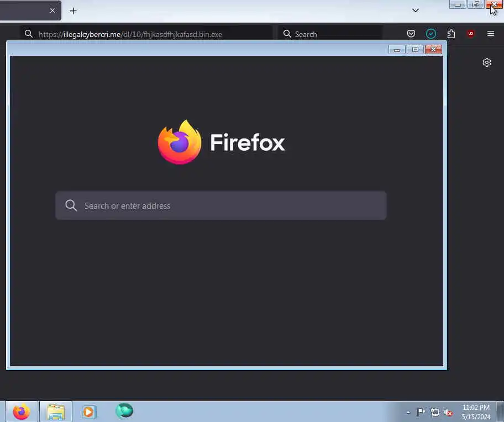Focus the toolbar Search field
The image size is (504, 422).
[x=330, y=34]
